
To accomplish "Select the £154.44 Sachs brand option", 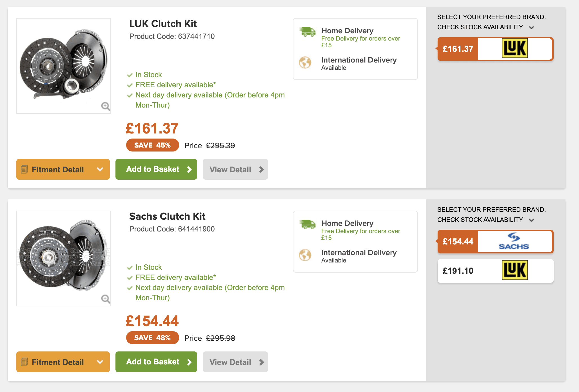I will [495, 242].
